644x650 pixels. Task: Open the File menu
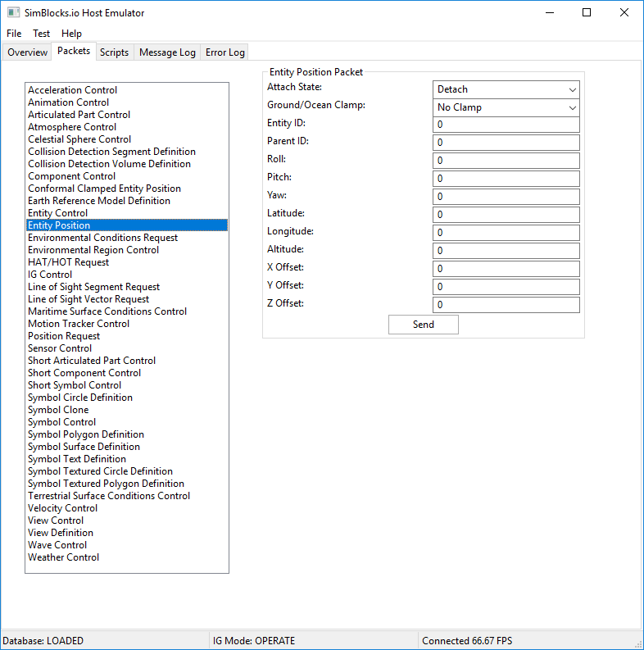(x=14, y=34)
